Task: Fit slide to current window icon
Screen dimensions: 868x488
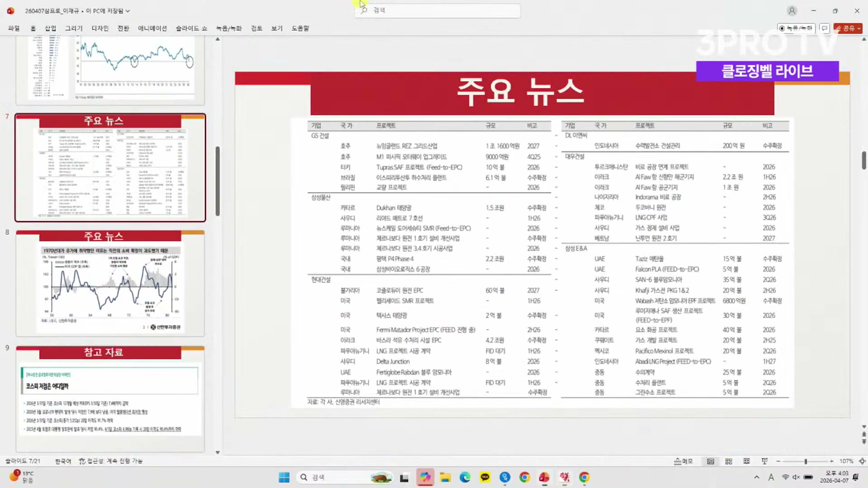Action: (x=862, y=461)
